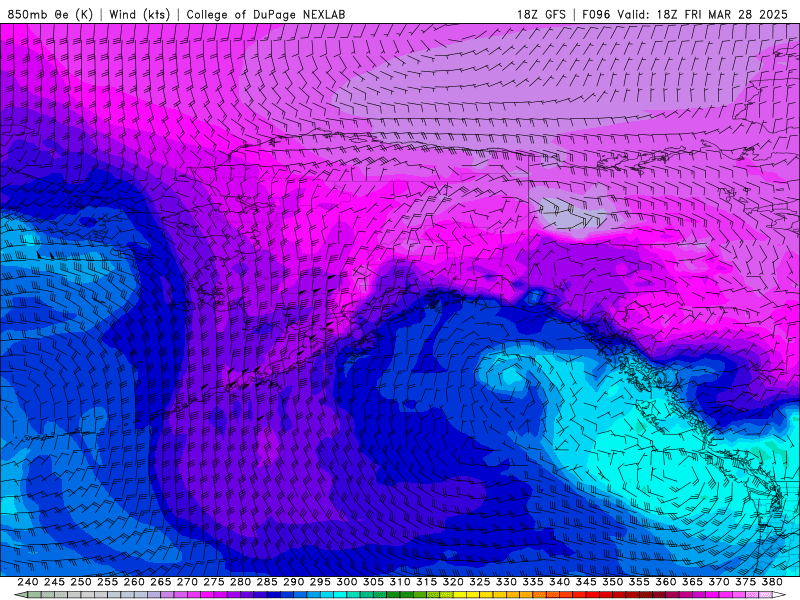Click the '850mb θe (K)' title text
Viewport: 800px width, 600px height.
click(x=50, y=14)
